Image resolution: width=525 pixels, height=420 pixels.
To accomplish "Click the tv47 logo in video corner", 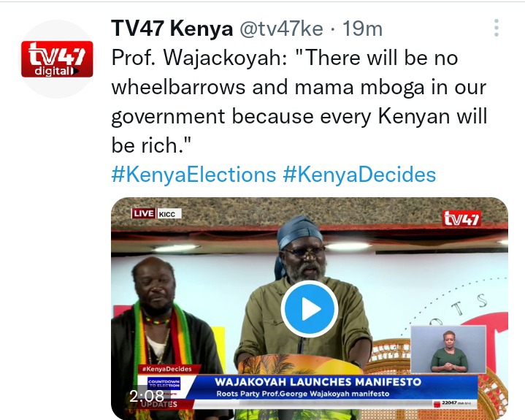I will [461, 218].
